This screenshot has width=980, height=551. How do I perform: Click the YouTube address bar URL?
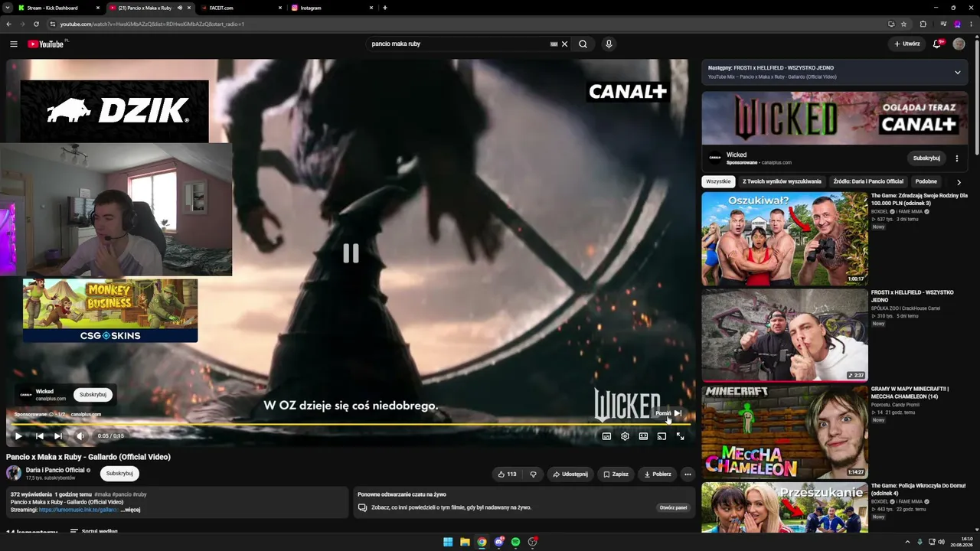pyautogui.click(x=152, y=24)
